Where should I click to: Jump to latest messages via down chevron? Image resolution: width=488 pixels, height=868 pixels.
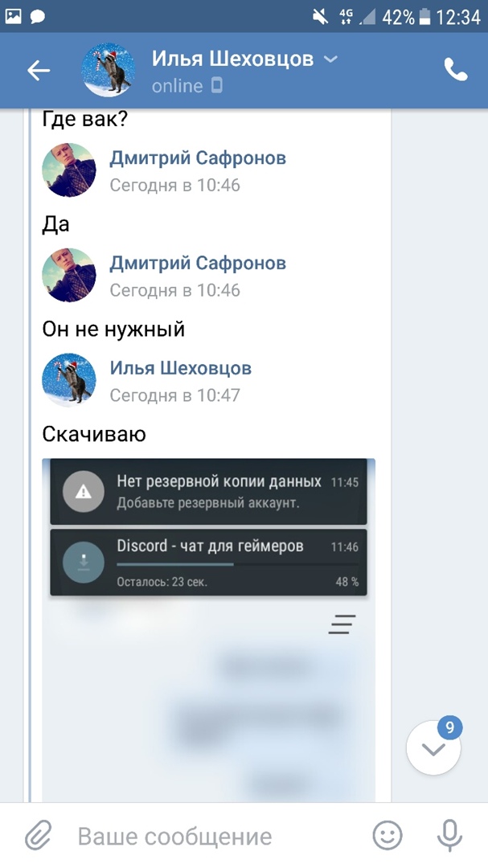point(433,748)
